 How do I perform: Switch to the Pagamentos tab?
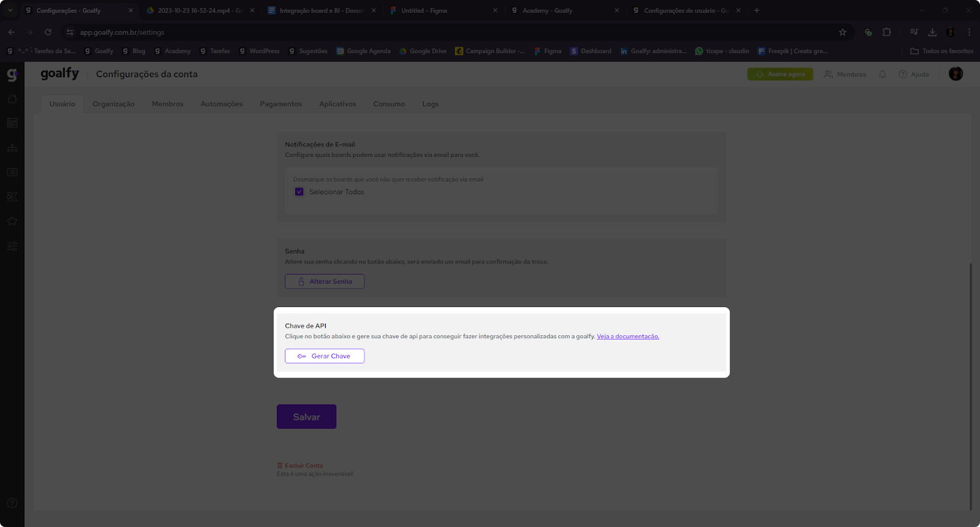coord(281,104)
